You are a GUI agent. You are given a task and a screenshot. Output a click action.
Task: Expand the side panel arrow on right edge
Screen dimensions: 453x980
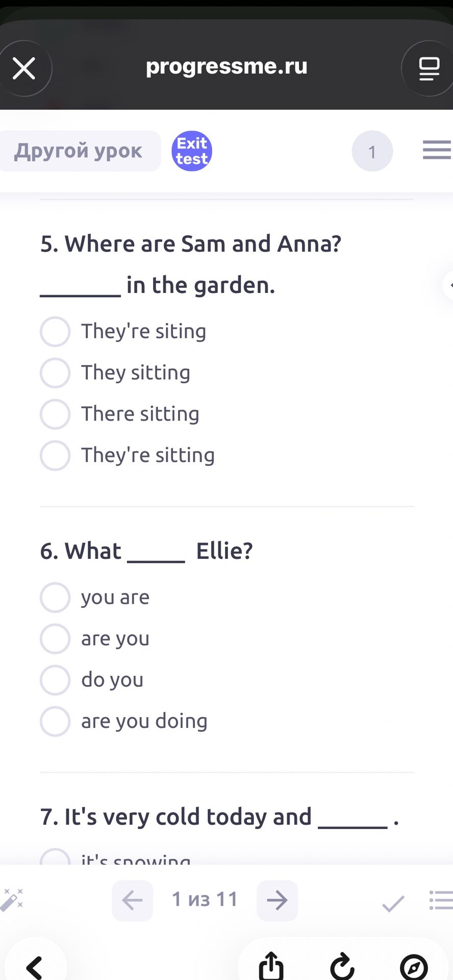(448, 285)
